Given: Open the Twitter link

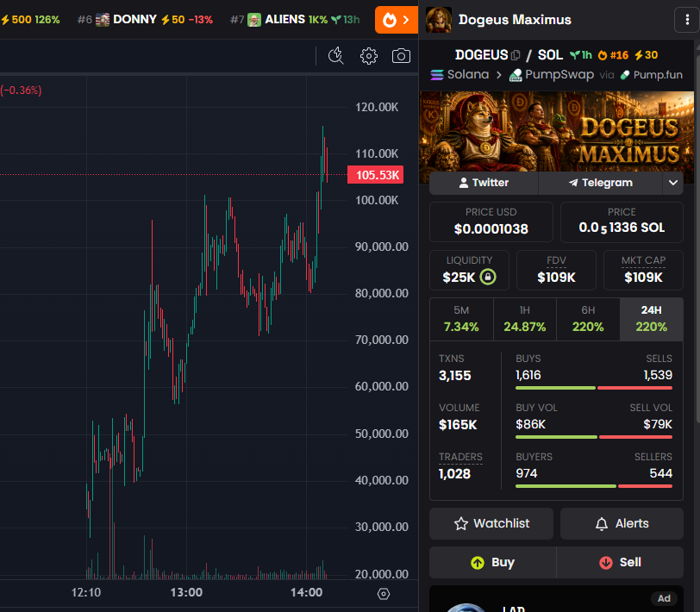Looking at the screenshot, I should pos(484,183).
